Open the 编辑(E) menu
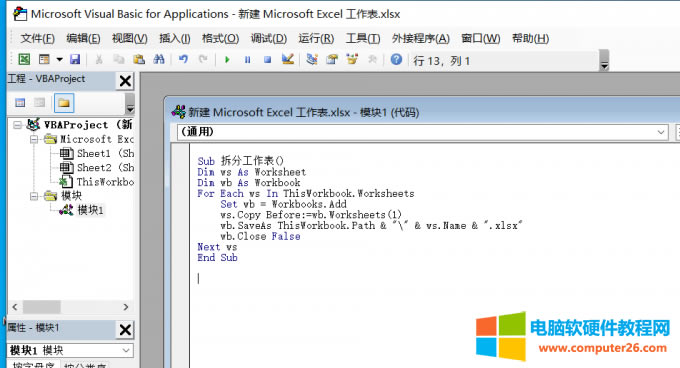Image resolution: width=680 pixels, height=368 pixels. 83,39
